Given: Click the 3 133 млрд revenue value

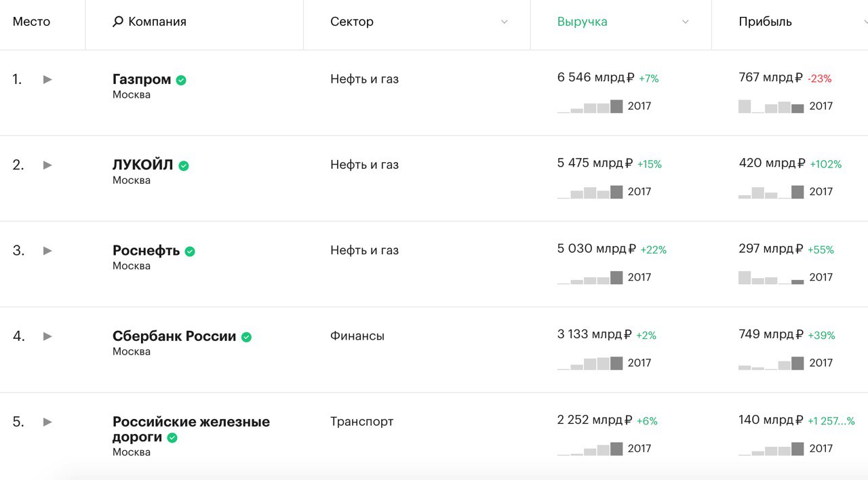Looking at the screenshot, I should click(595, 334).
